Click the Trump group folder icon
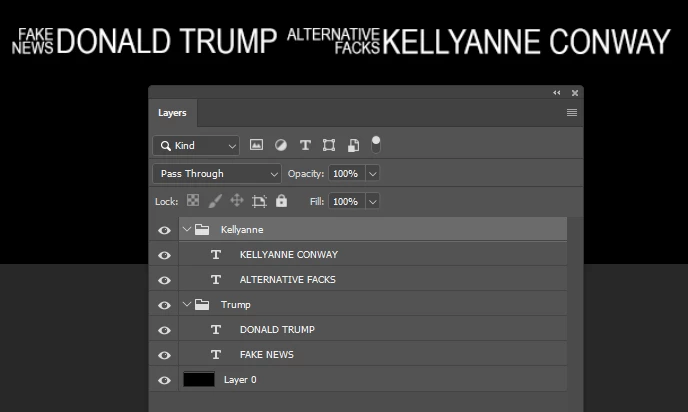Screen dimensions: 688x412 tap(202, 304)
